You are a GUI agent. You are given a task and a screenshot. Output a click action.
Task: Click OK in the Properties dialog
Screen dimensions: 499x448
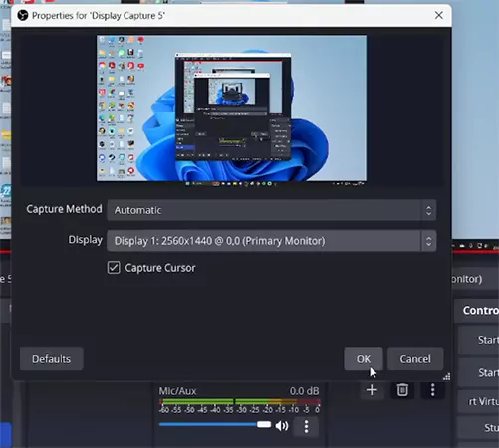(x=364, y=359)
